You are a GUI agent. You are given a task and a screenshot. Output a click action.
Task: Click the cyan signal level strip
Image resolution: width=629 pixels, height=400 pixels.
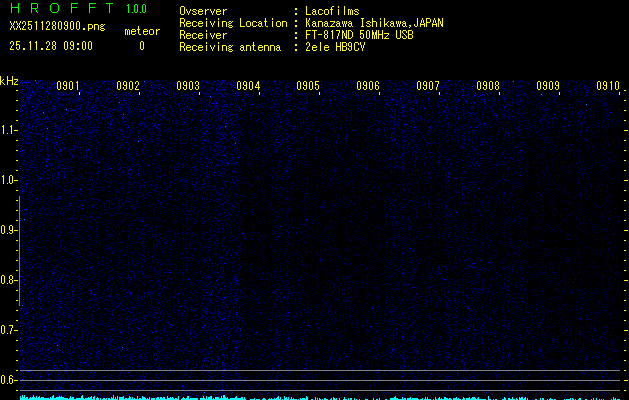tap(320, 396)
